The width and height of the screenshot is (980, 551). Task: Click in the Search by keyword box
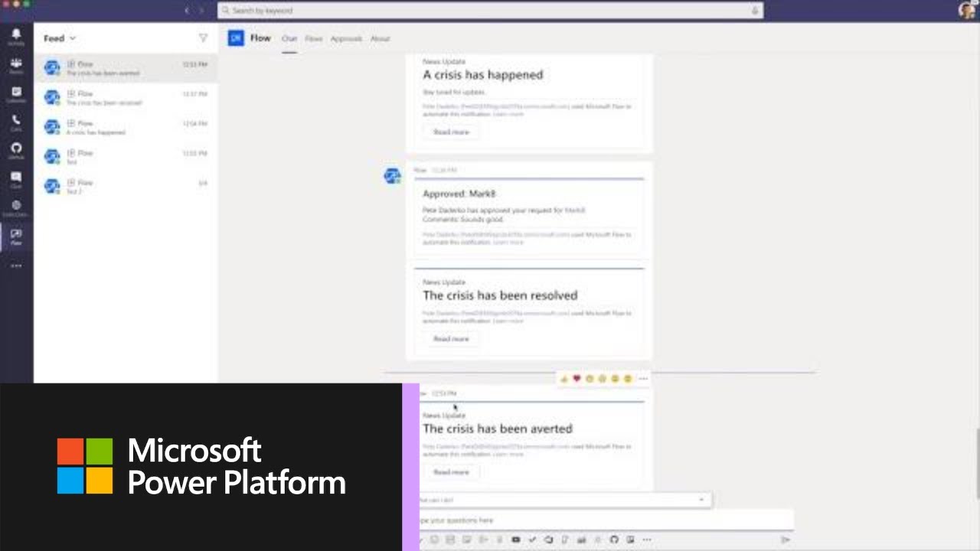(490, 10)
